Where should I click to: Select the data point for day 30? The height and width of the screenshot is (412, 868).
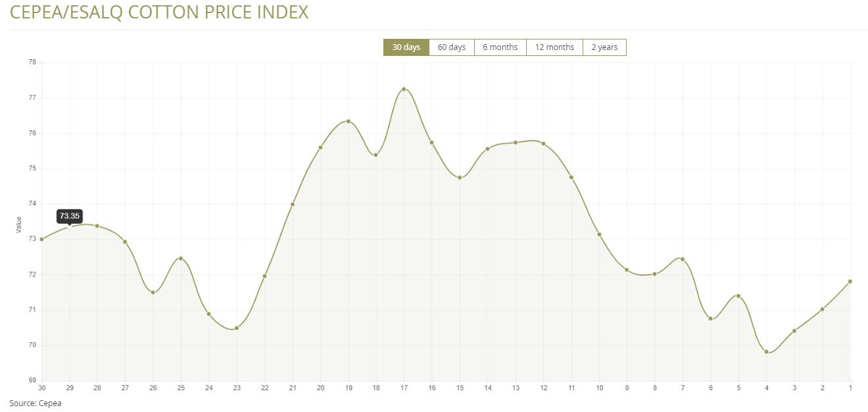point(42,239)
